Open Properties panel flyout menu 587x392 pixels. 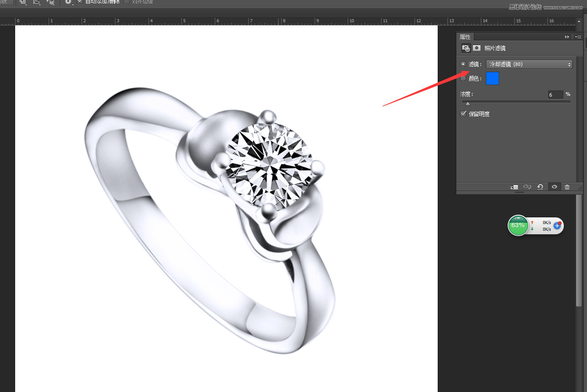[x=578, y=37]
